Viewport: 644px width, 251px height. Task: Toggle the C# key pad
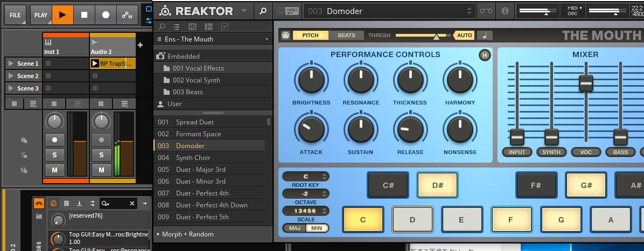click(388, 185)
